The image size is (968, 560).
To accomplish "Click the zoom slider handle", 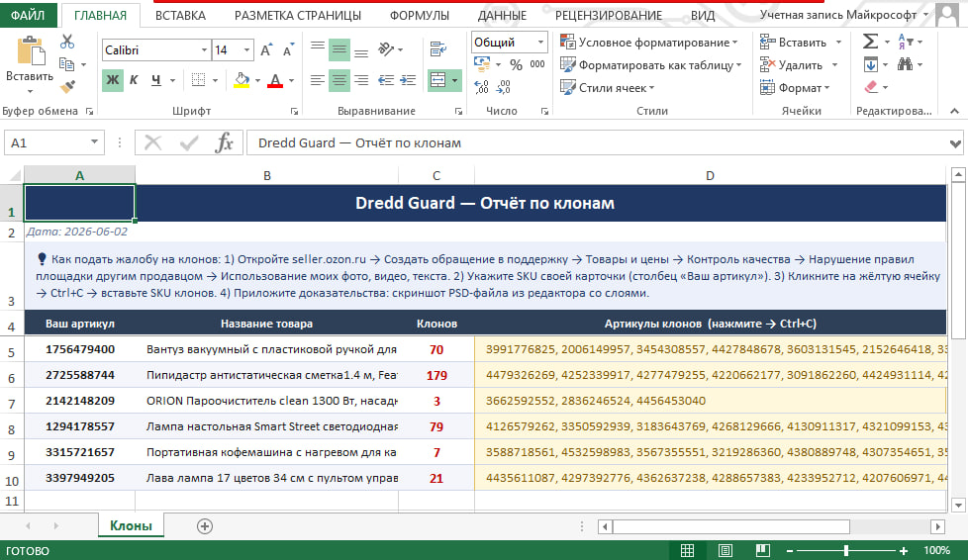I will pos(846,550).
